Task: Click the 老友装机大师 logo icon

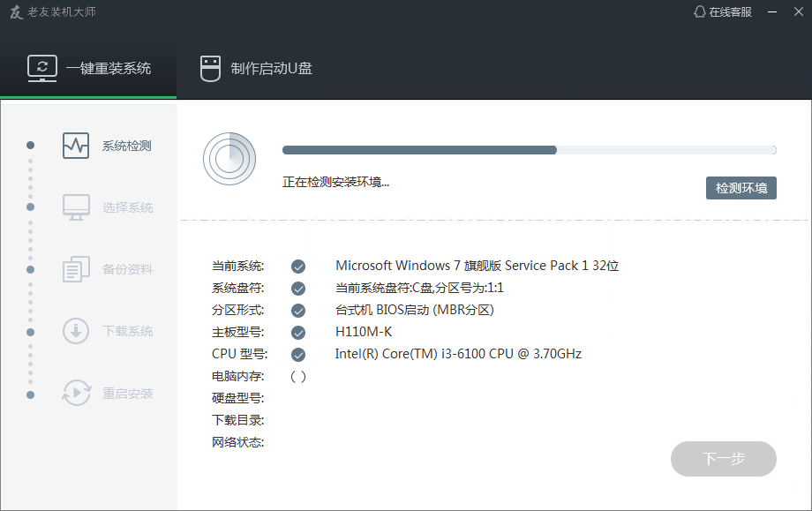Action: (x=17, y=11)
